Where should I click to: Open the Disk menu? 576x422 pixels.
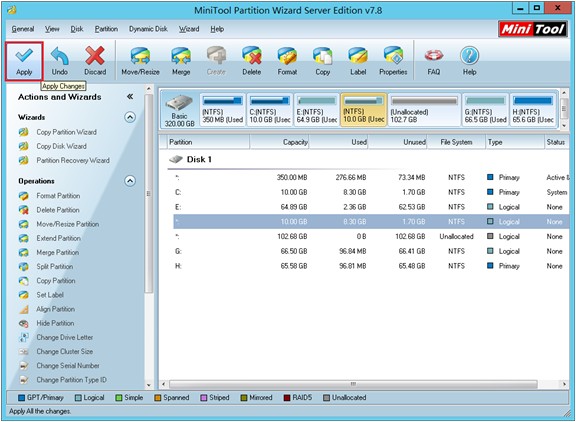point(77,29)
